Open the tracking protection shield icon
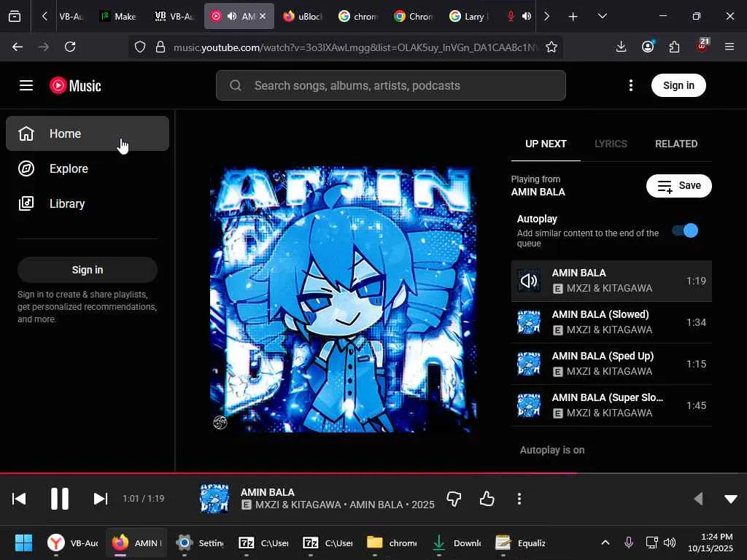The width and height of the screenshot is (747, 560). (139, 47)
